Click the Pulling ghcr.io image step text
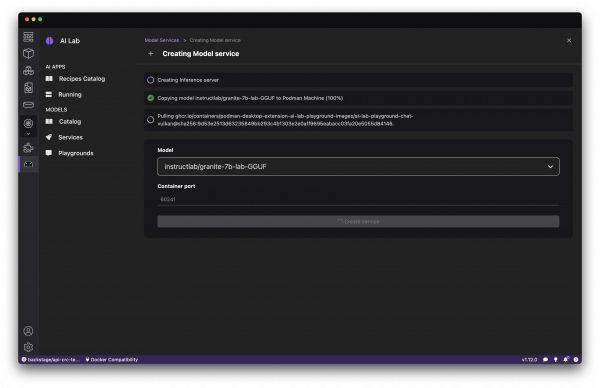Viewport: 600px width, 388px height. click(x=285, y=120)
